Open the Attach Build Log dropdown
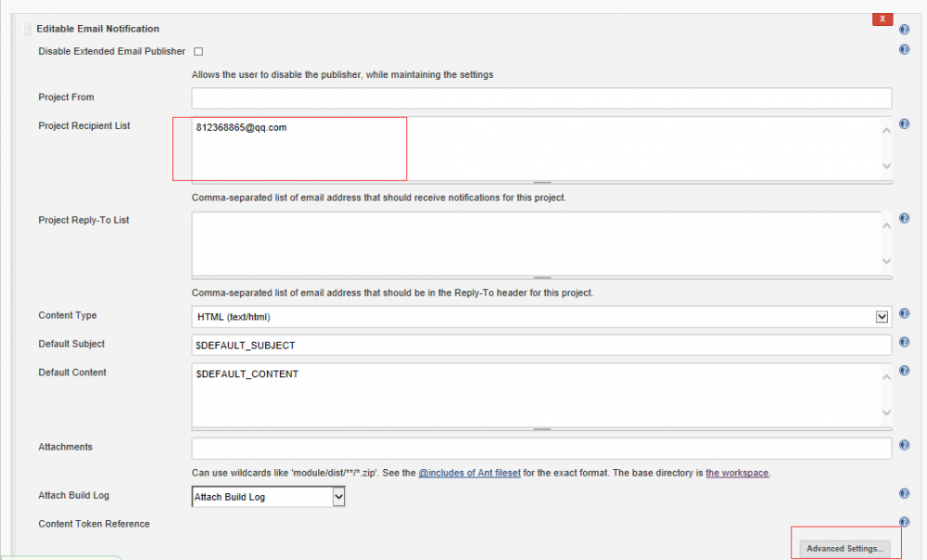The width and height of the screenshot is (927, 560). click(338, 497)
